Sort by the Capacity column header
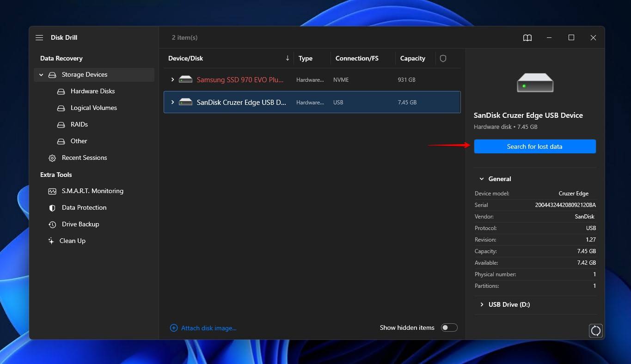 point(413,59)
